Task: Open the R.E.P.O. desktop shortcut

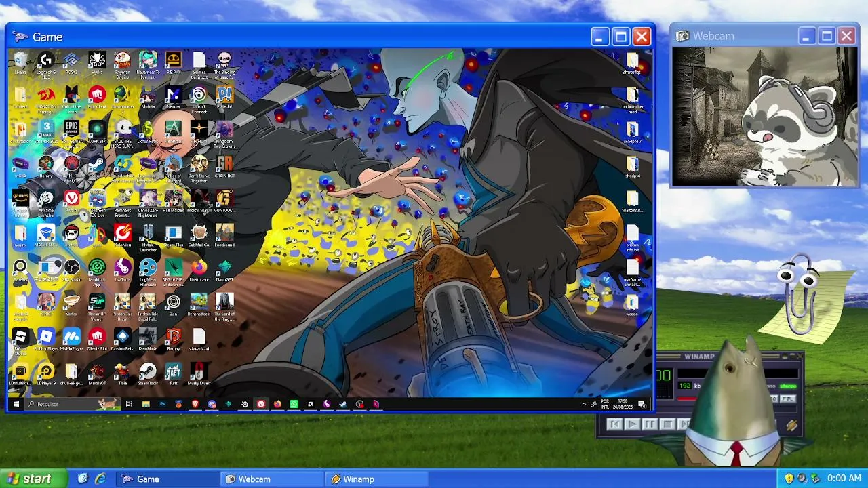Action: click(174, 64)
